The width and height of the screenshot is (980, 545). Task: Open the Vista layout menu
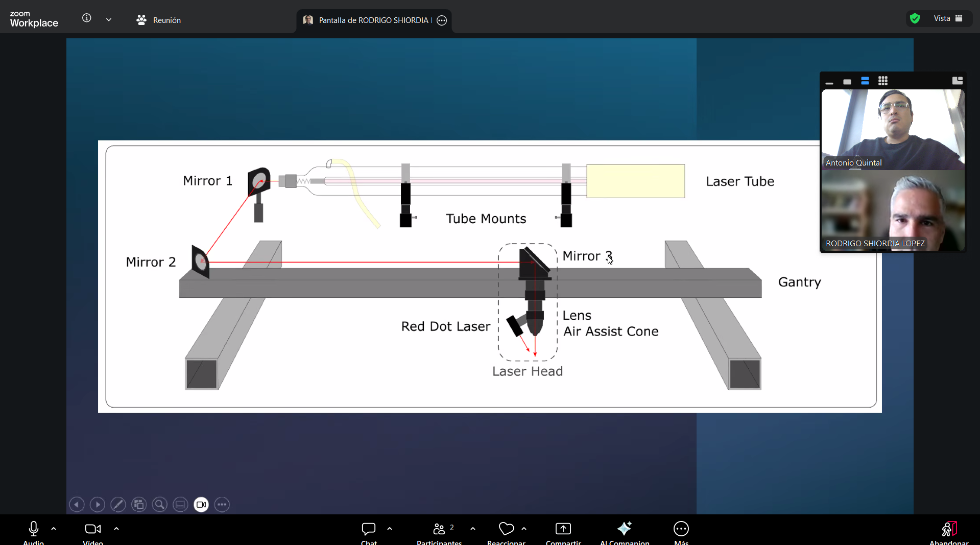(x=948, y=18)
